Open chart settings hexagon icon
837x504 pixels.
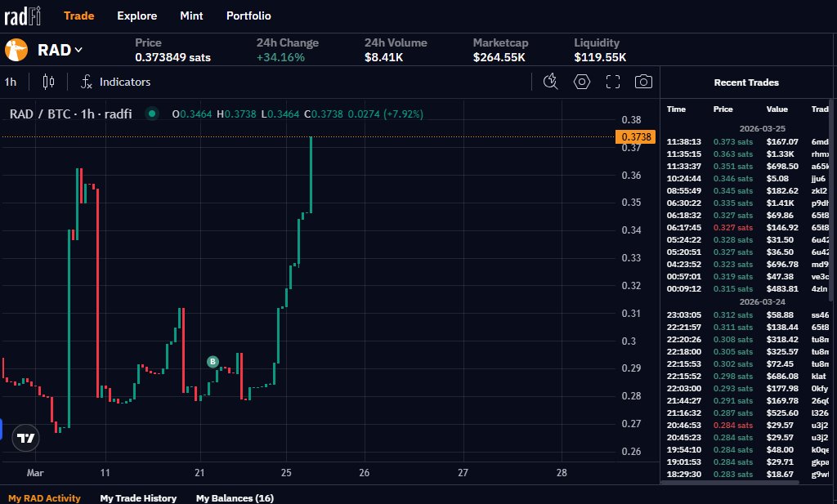click(x=582, y=82)
